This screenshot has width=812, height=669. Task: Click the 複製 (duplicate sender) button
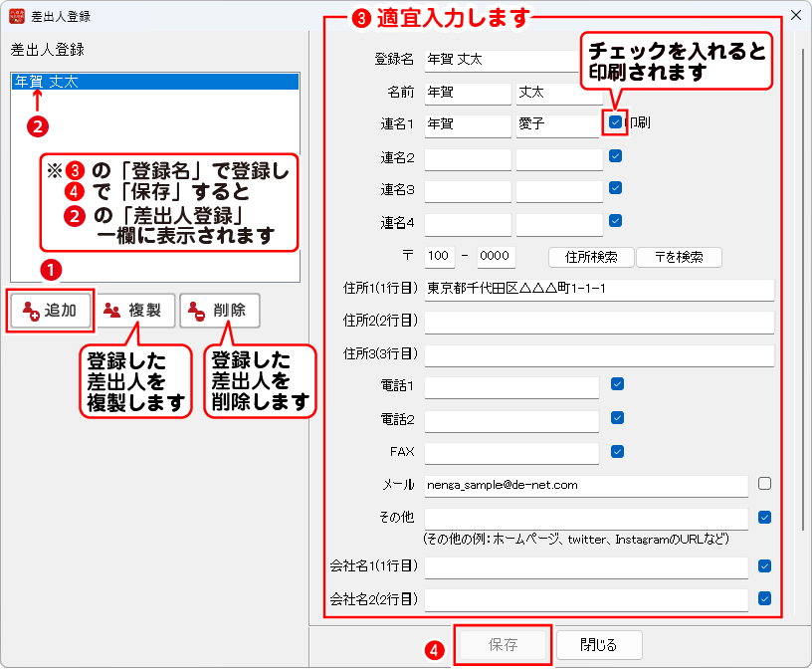pos(135,311)
